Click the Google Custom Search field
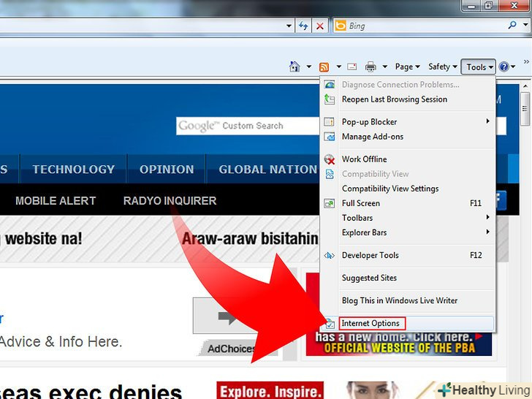The image size is (532, 399). (x=247, y=126)
